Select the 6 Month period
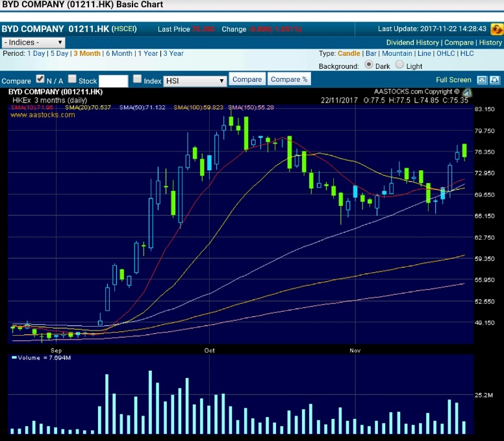This screenshot has width=504, height=441. pyautogui.click(x=120, y=53)
